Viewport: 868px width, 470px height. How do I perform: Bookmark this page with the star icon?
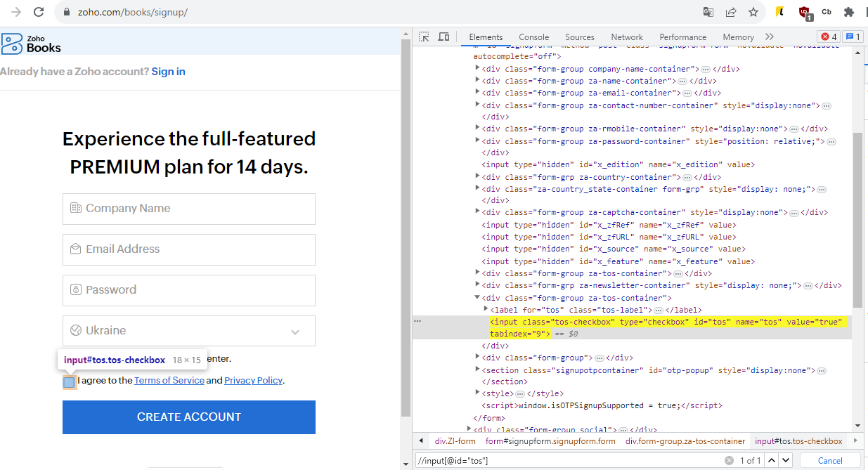coord(753,12)
